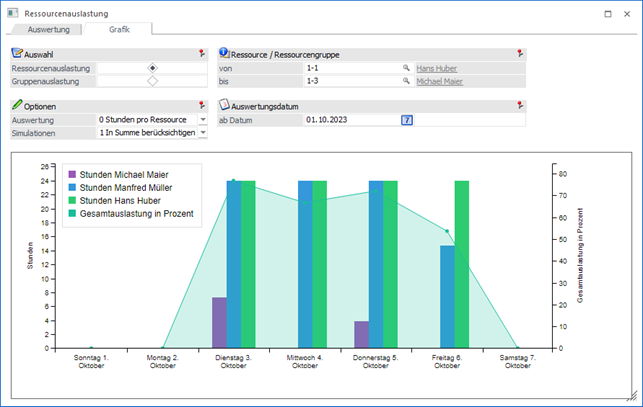Image resolution: width=643 pixels, height=407 pixels.
Task: Select the Gruppenauslastung radio option
Action: point(152,81)
